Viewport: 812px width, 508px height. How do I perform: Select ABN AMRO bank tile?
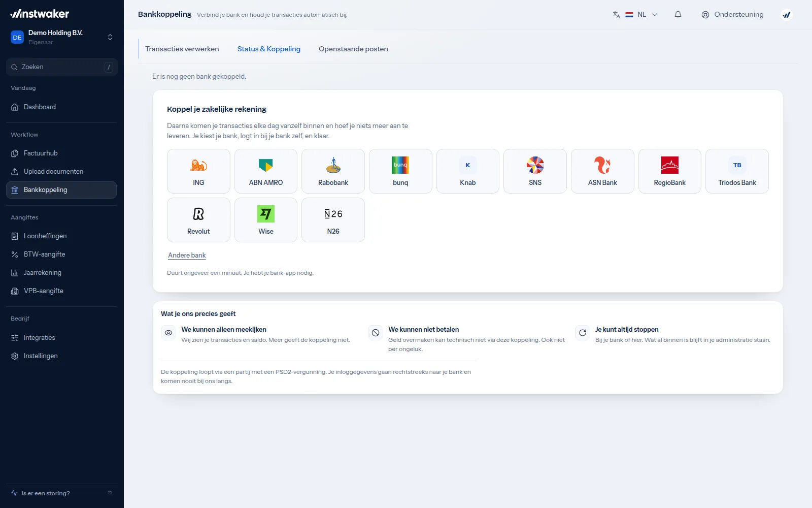point(266,171)
